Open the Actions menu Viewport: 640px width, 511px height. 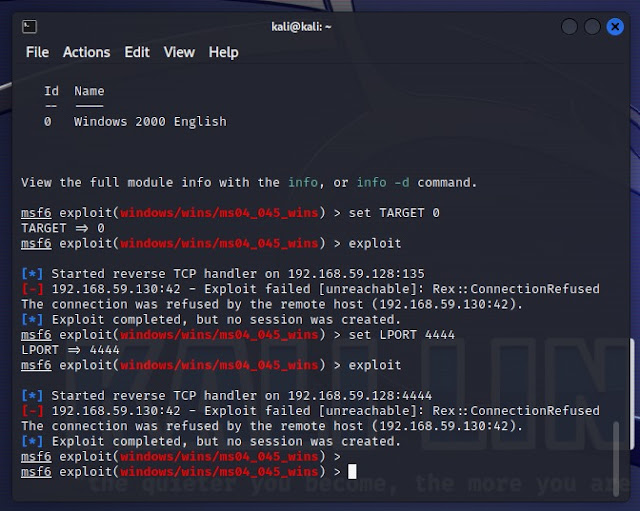(x=87, y=52)
